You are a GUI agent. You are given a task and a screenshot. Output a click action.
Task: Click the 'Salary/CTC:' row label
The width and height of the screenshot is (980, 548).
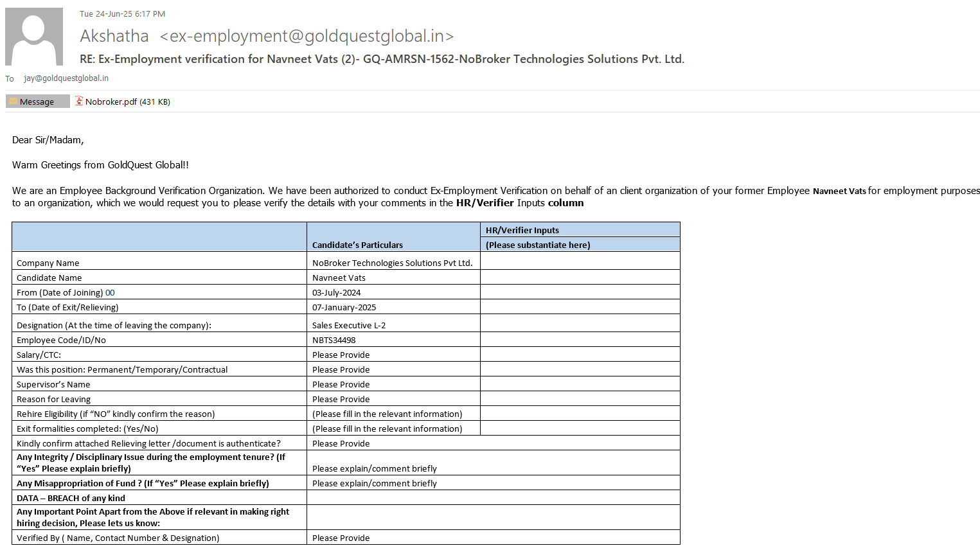[39, 355]
